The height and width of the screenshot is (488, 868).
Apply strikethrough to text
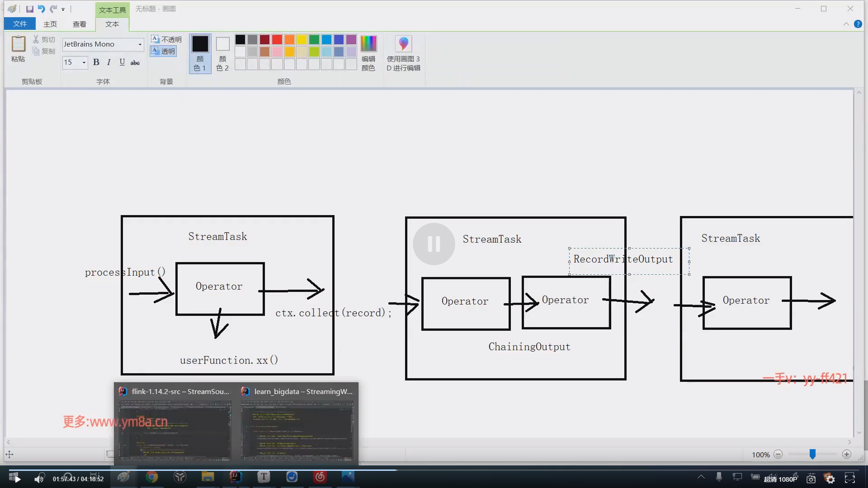(135, 63)
